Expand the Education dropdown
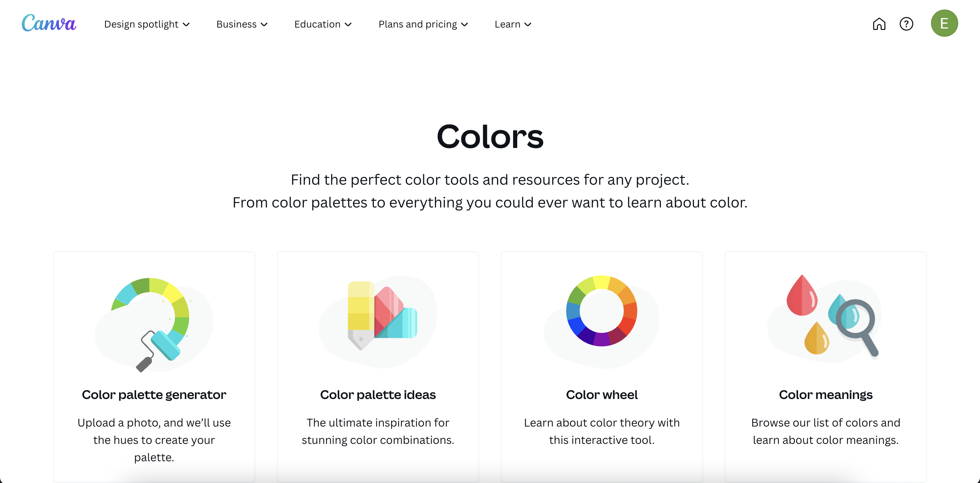This screenshot has width=980, height=483. click(323, 24)
